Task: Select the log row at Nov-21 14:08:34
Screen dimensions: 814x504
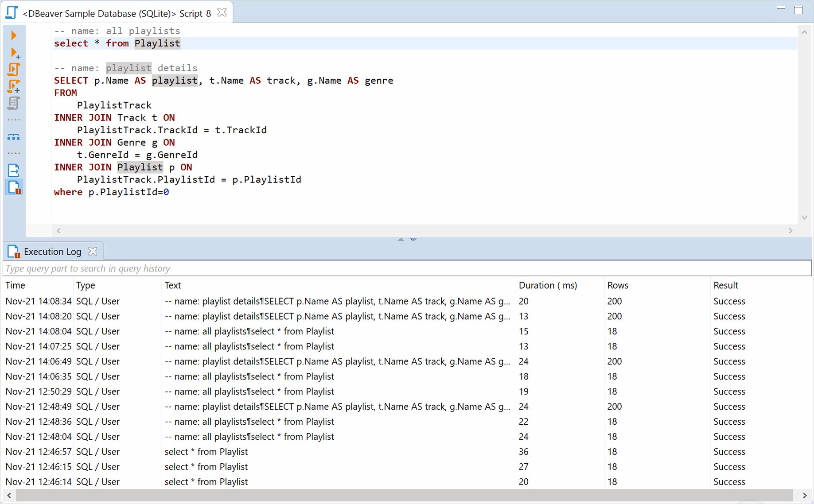Action: tap(407, 301)
